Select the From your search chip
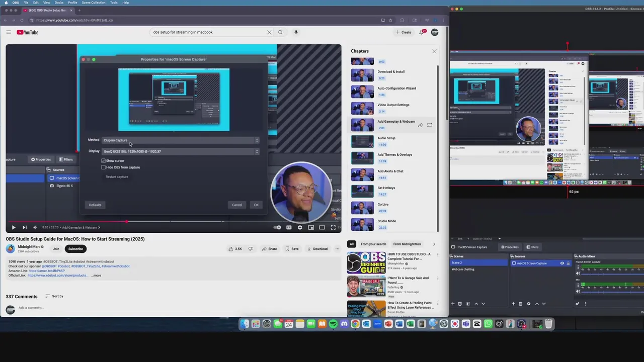Image resolution: width=644 pixels, height=362 pixels. pos(373,244)
